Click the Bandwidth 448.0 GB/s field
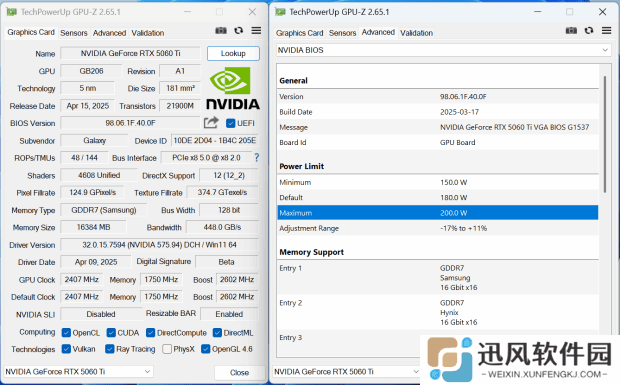620x385 pixels. [222, 227]
